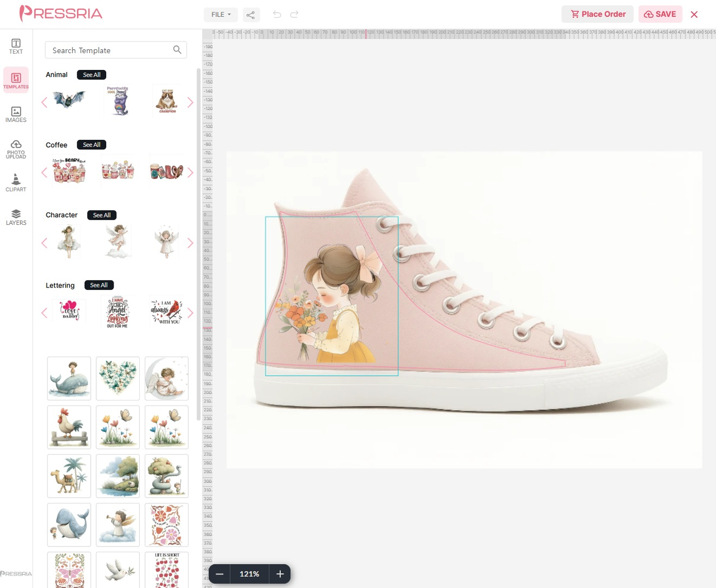716x588 pixels.
Task: Select the middle Coffee drinks template
Action: 118,171
